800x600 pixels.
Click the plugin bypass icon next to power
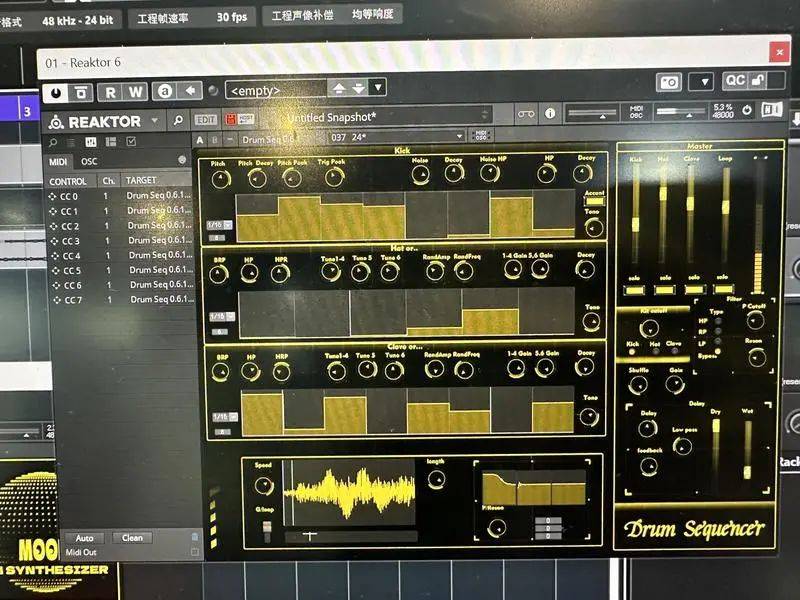(81, 92)
